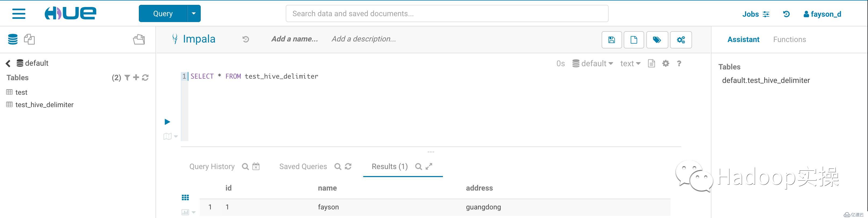Click the documents icon in left panel
Screen dimensions: 868x218
click(29, 39)
